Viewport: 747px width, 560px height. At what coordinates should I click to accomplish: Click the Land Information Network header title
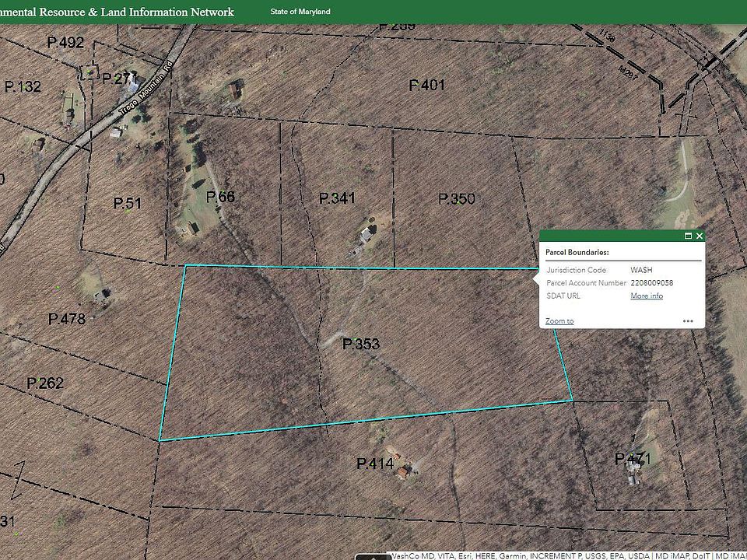coord(117,12)
